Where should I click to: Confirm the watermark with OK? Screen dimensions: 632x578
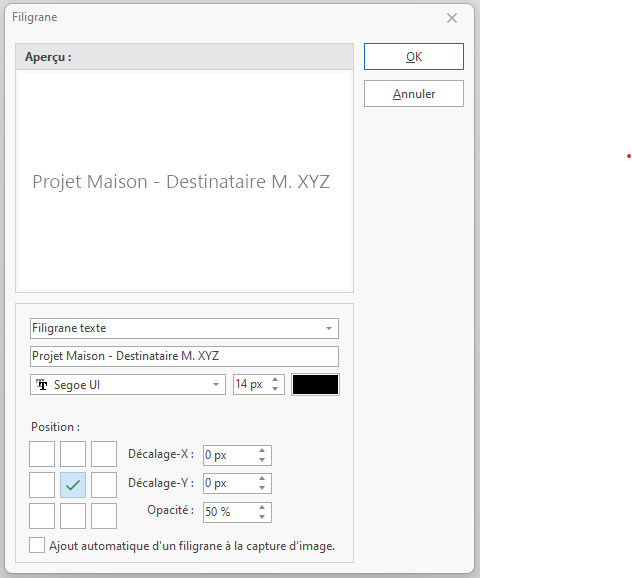point(414,56)
